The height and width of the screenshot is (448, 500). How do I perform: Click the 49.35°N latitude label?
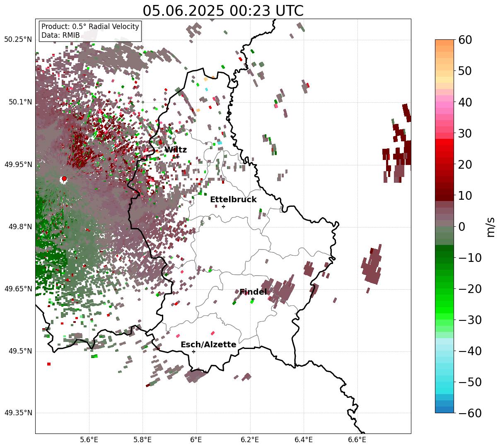pyautogui.click(x=18, y=413)
